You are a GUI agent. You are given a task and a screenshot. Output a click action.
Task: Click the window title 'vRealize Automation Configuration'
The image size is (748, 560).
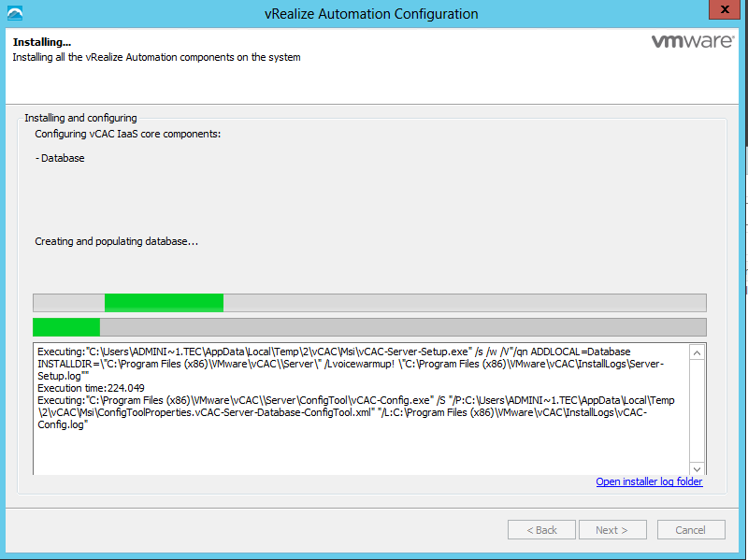[x=371, y=14]
